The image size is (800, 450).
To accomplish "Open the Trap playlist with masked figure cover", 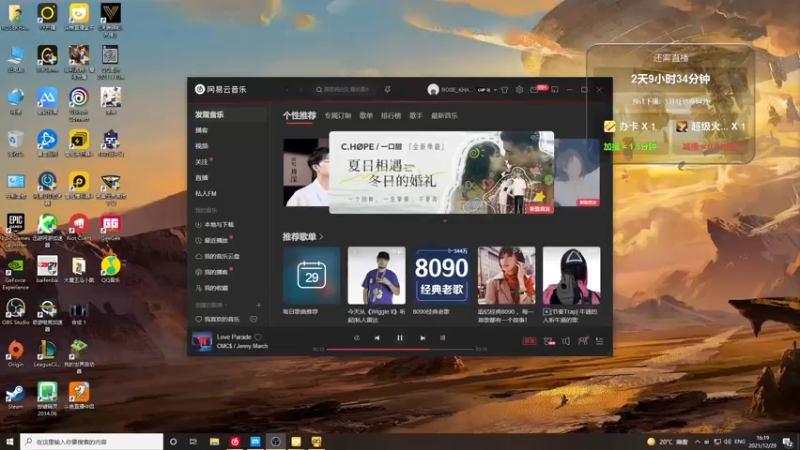I will tap(571, 276).
